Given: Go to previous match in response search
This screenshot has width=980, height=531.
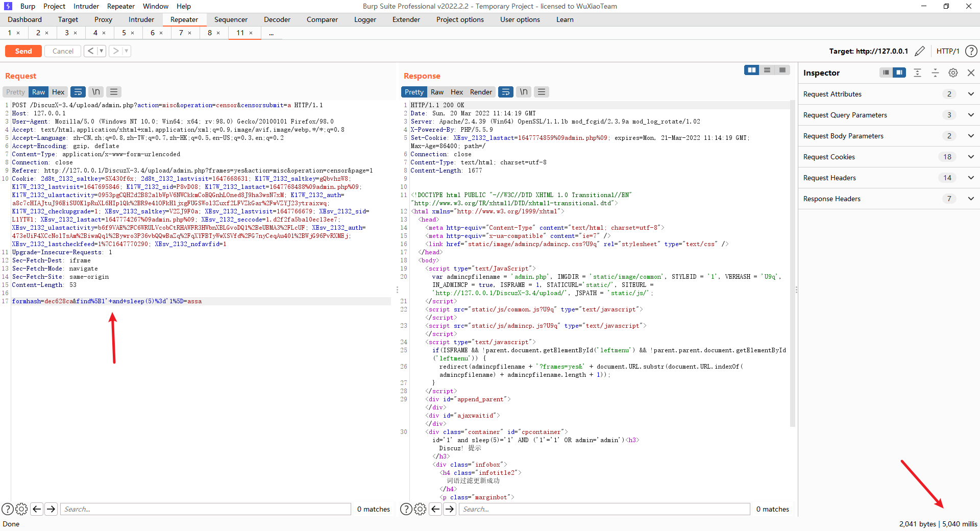Looking at the screenshot, I should click(435, 509).
